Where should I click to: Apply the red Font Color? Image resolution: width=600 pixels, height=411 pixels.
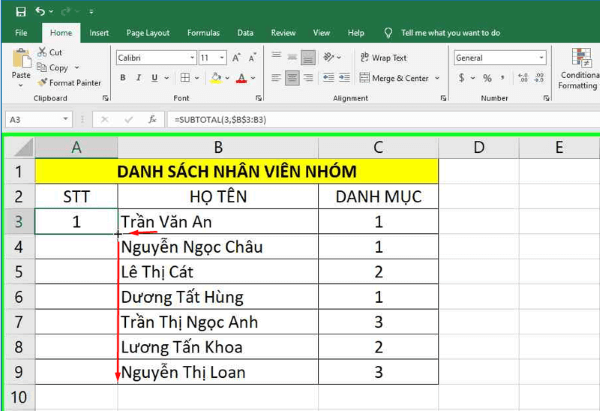241,78
